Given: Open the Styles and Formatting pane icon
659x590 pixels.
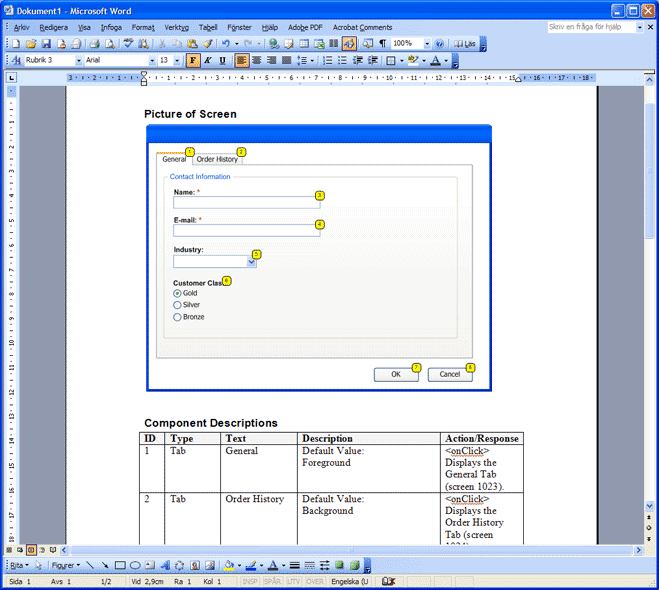Looking at the screenshot, I should pyautogui.click(x=16, y=61).
